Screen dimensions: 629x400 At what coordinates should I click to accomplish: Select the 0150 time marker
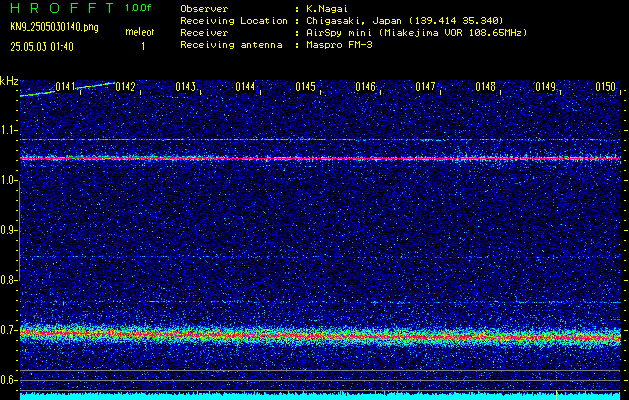tap(605, 87)
